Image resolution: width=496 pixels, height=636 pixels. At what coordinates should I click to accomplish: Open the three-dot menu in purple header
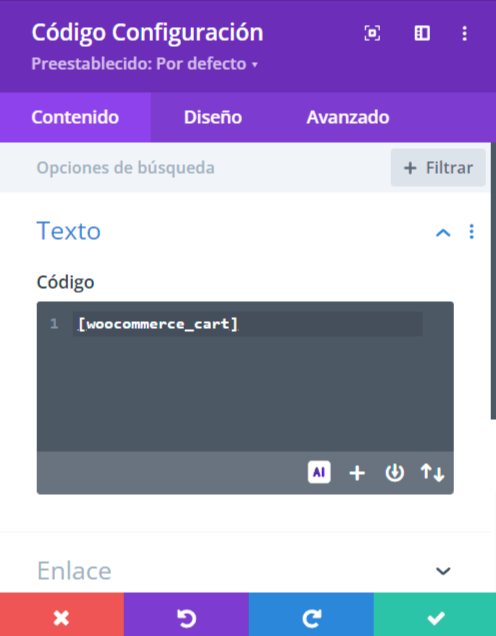click(465, 33)
